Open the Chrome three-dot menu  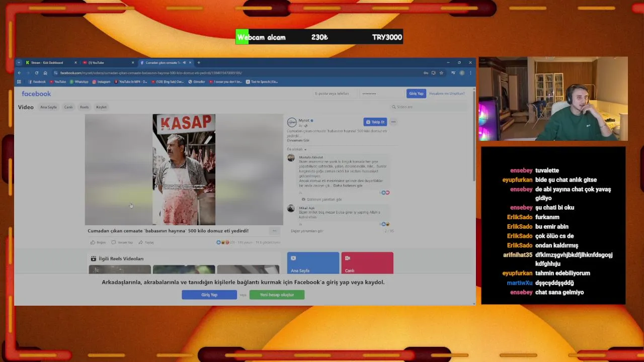pyautogui.click(x=470, y=73)
